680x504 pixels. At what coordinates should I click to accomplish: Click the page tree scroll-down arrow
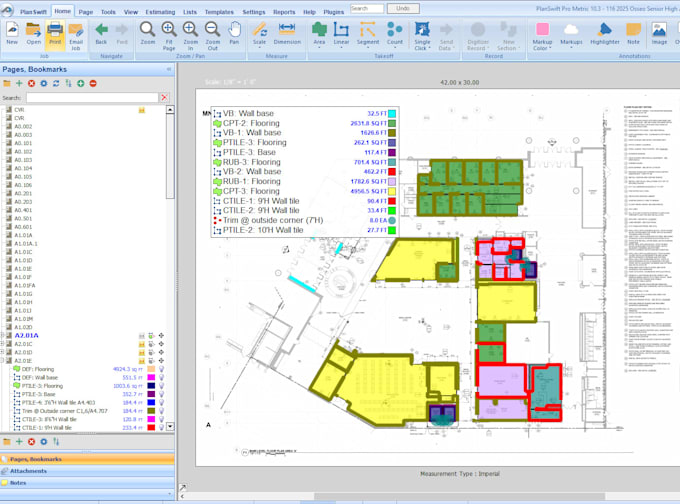(x=170, y=426)
